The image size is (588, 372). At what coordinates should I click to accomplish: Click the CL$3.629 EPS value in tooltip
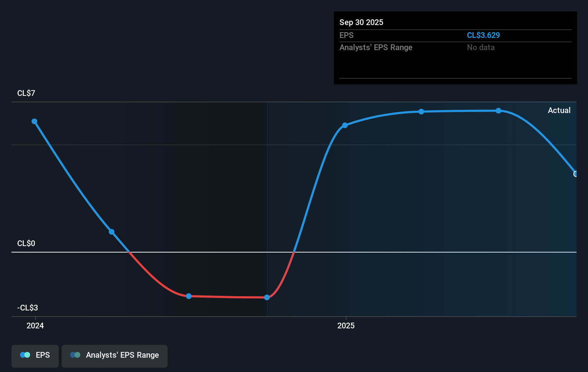pos(483,35)
